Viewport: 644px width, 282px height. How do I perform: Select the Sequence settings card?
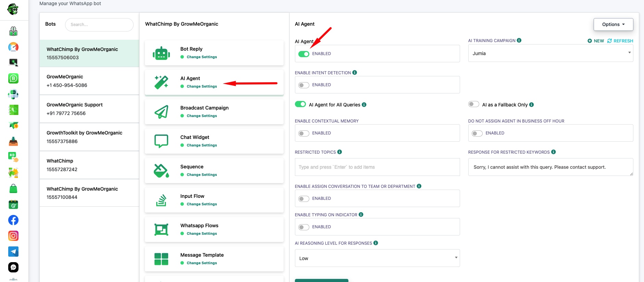point(214,171)
